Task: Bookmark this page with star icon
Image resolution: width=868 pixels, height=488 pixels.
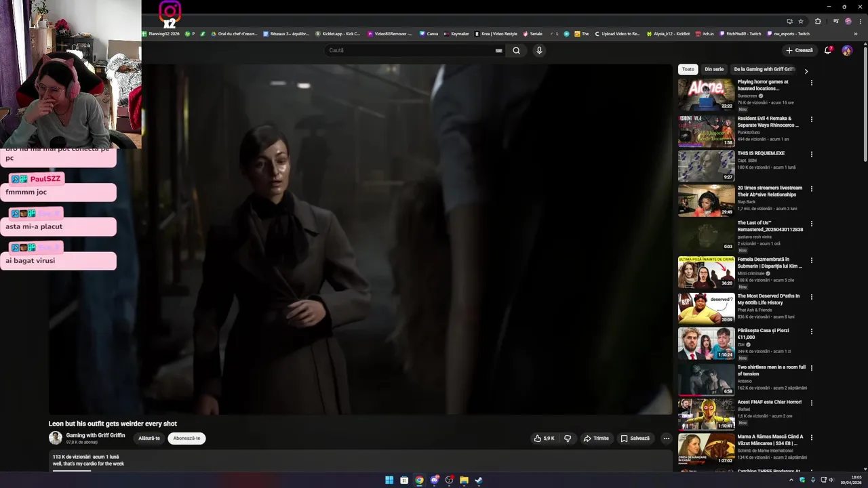Action: point(801,21)
